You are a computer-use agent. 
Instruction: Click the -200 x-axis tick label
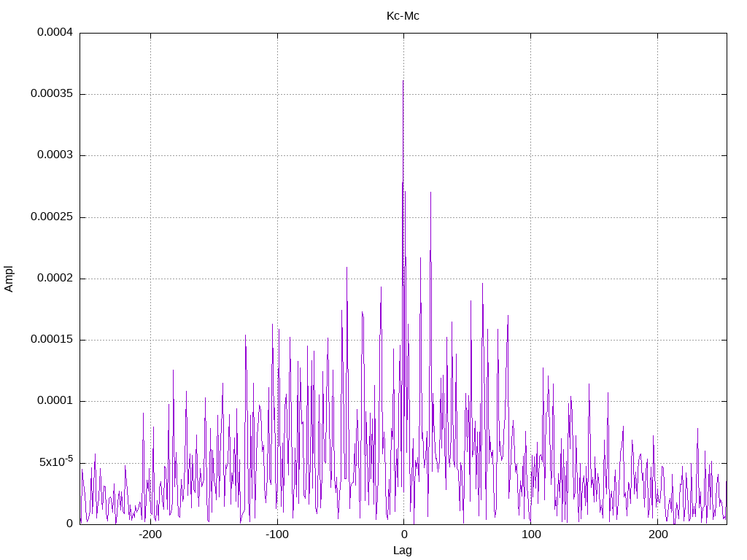click(x=150, y=534)
